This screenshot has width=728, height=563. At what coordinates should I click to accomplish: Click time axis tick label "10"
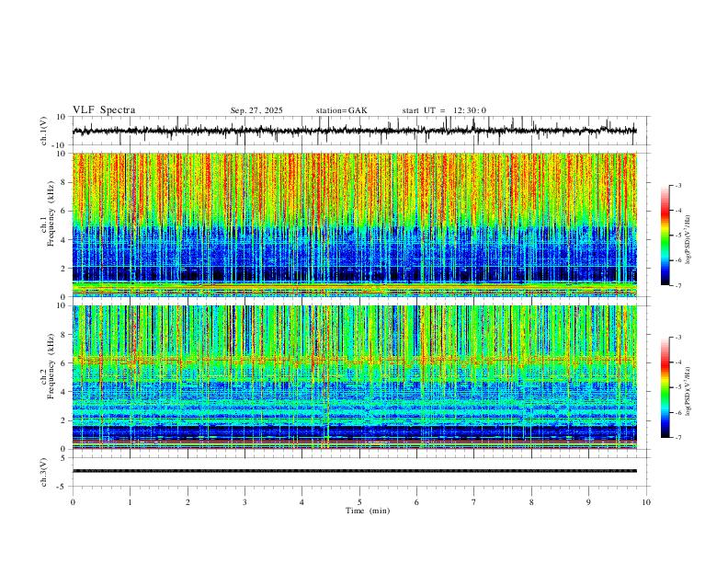(646, 502)
